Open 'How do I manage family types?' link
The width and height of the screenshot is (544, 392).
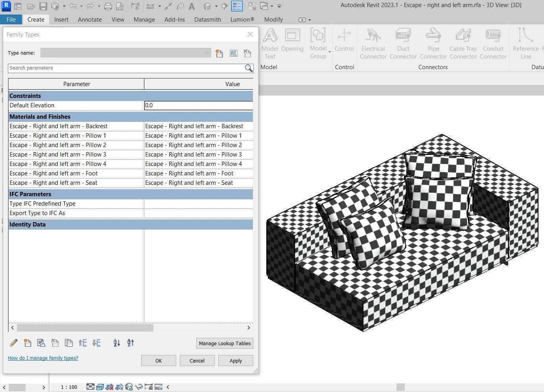(43, 358)
